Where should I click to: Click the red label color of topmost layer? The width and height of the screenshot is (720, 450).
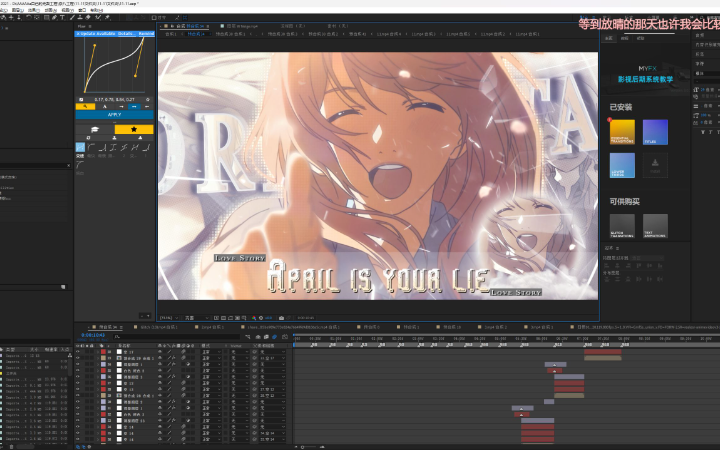pyautogui.click(x=103, y=352)
